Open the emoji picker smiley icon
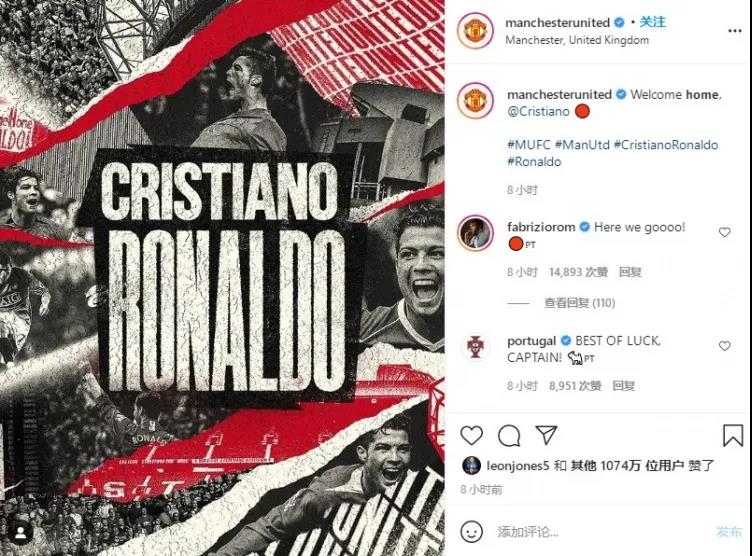Viewport: 752px width, 556px height. coord(471,532)
